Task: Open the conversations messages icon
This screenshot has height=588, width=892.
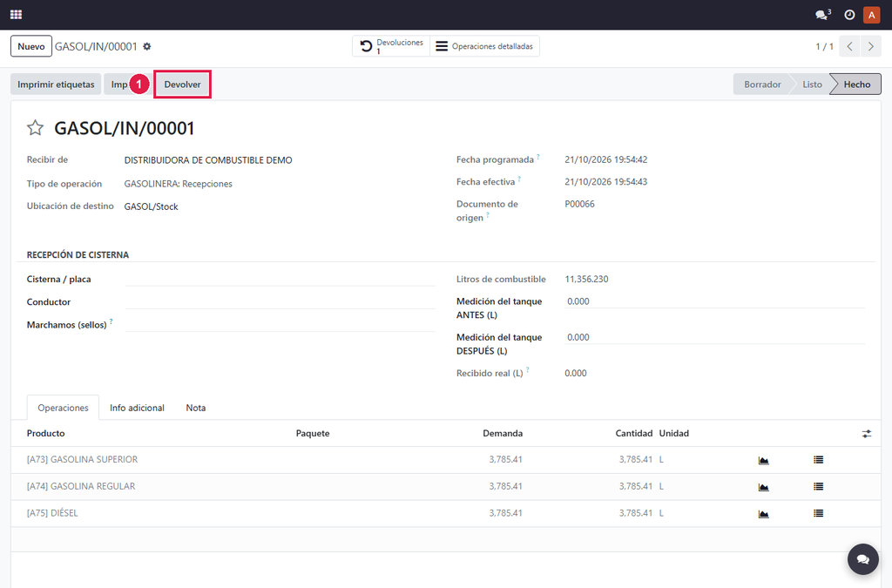Action: tap(822, 15)
